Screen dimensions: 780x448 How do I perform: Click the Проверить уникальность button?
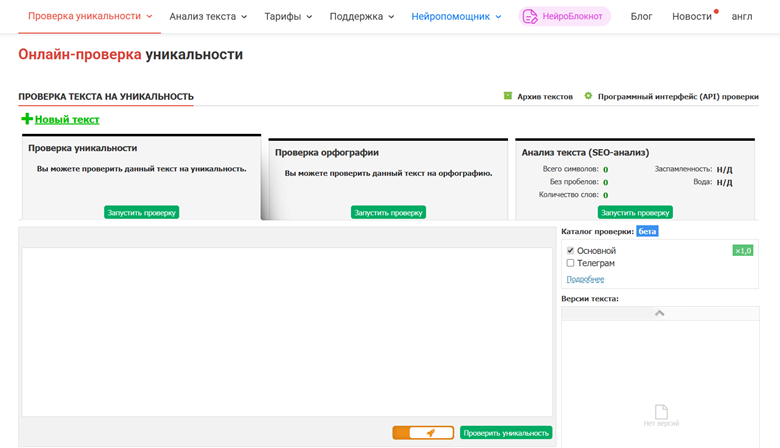click(506, 433)
